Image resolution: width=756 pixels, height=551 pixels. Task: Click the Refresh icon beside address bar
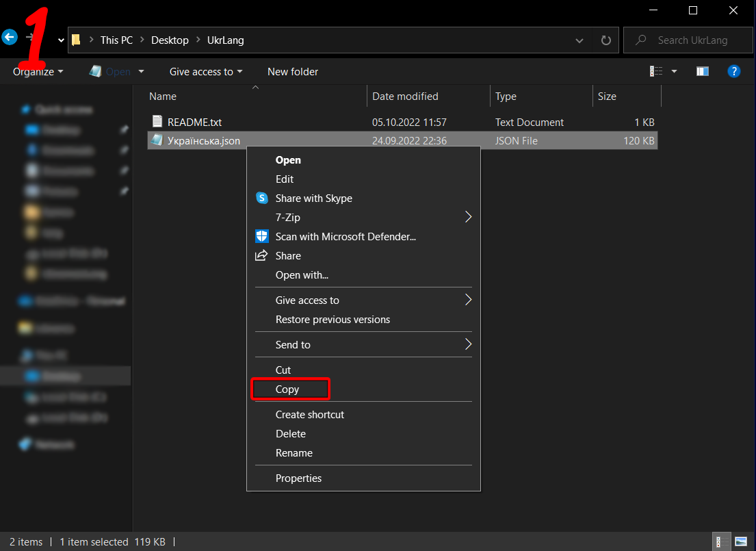click(605, 40)
